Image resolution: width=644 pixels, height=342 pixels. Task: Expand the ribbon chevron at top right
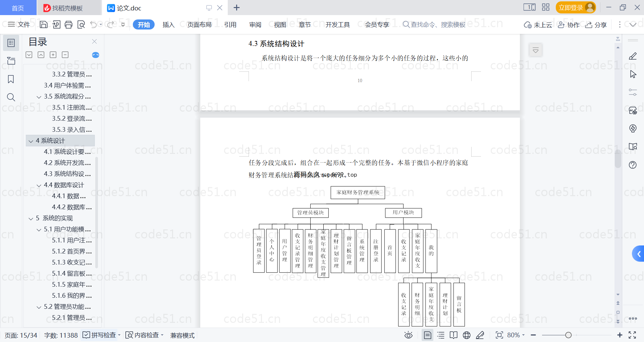coord(633,24)
